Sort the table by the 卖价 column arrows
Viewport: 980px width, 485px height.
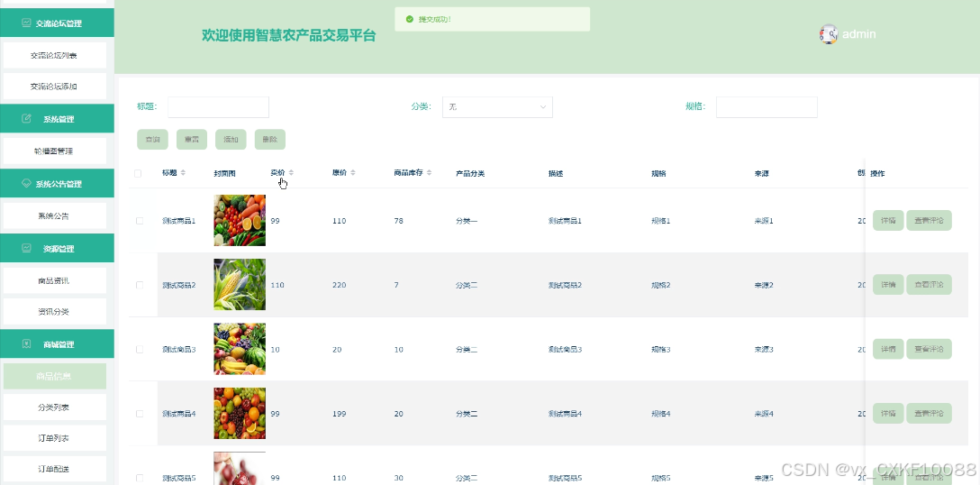tap(291, 173)
